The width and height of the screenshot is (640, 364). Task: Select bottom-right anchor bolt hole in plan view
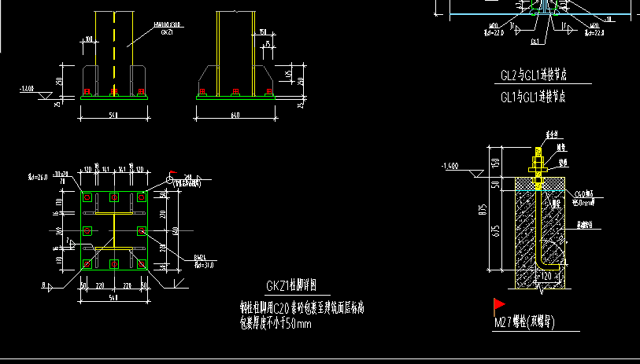coord(141,264)
